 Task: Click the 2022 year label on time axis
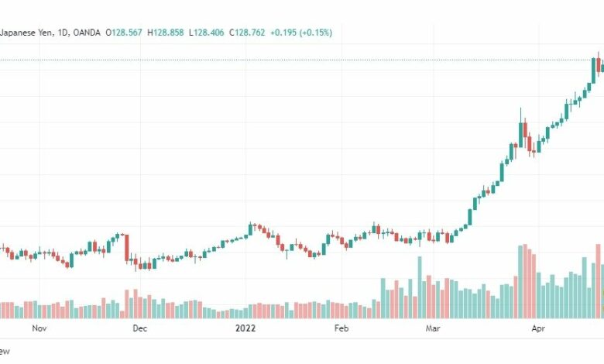click(245, 328)
